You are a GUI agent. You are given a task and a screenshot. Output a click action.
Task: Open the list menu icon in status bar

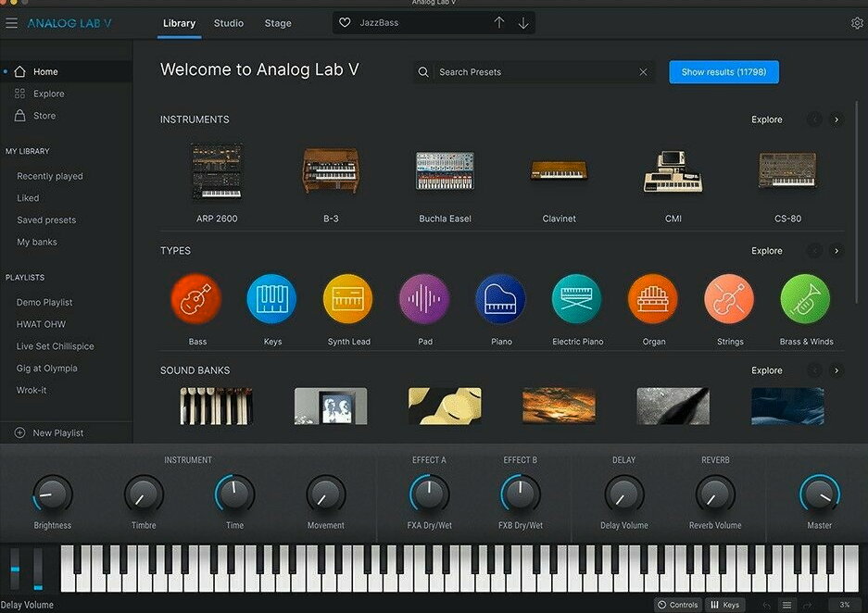click(x=786, y=605)
